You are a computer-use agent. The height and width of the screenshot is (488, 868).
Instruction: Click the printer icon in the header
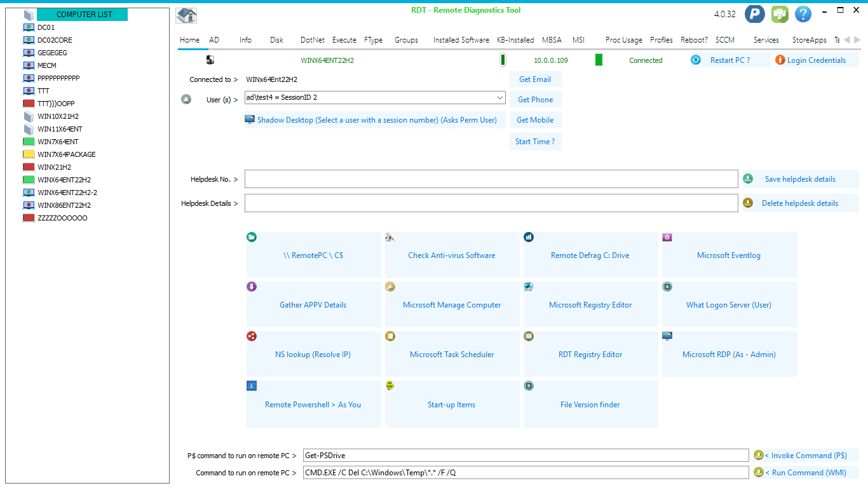[780, 14]
